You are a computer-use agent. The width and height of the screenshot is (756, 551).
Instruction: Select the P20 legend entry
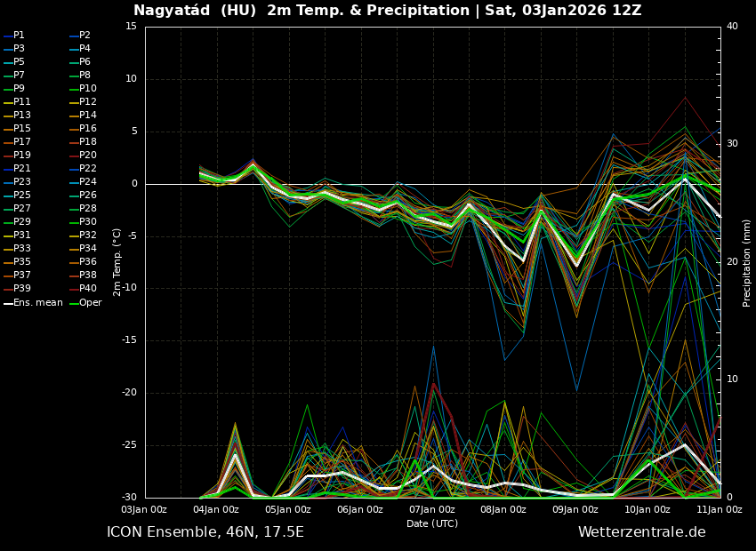tap(87, 156)
